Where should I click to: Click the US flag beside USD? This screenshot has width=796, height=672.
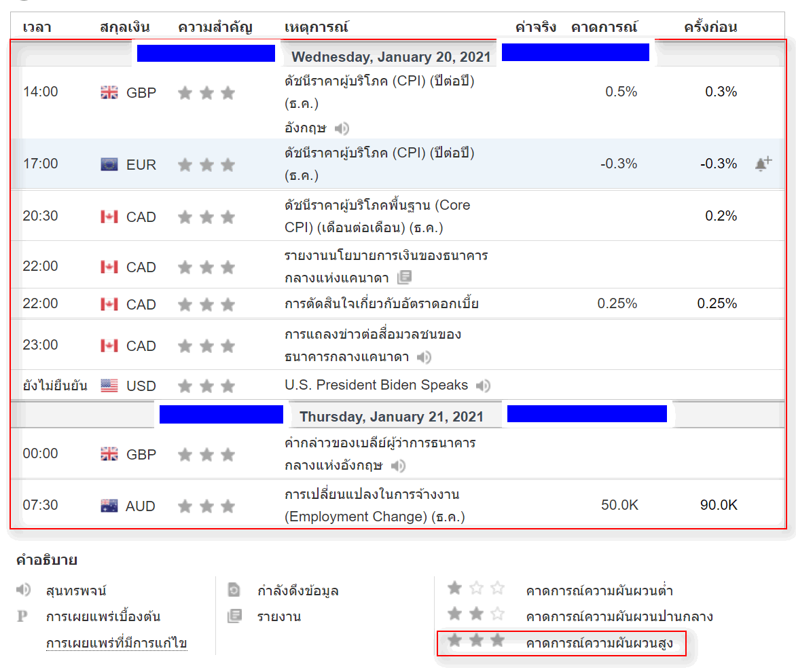pos(109,386)
